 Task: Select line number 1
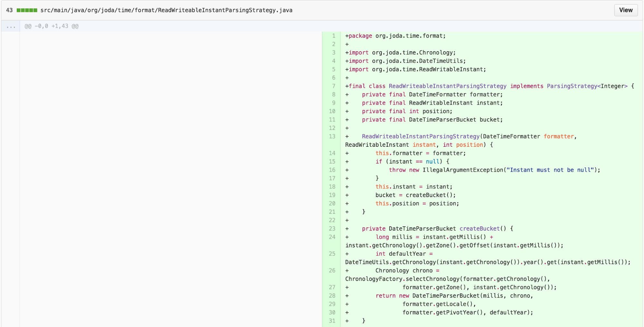point(334,36)
